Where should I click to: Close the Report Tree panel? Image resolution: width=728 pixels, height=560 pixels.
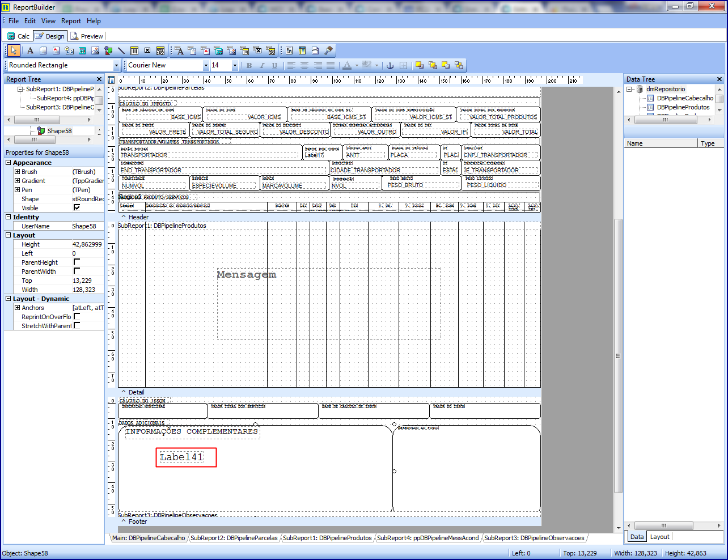tap(99, 79)
